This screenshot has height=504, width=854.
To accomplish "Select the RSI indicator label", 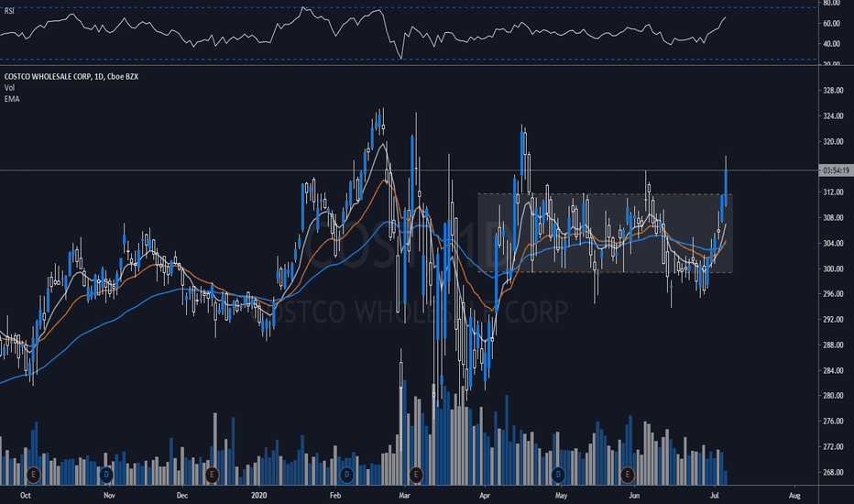I will [x=9, y=11].
